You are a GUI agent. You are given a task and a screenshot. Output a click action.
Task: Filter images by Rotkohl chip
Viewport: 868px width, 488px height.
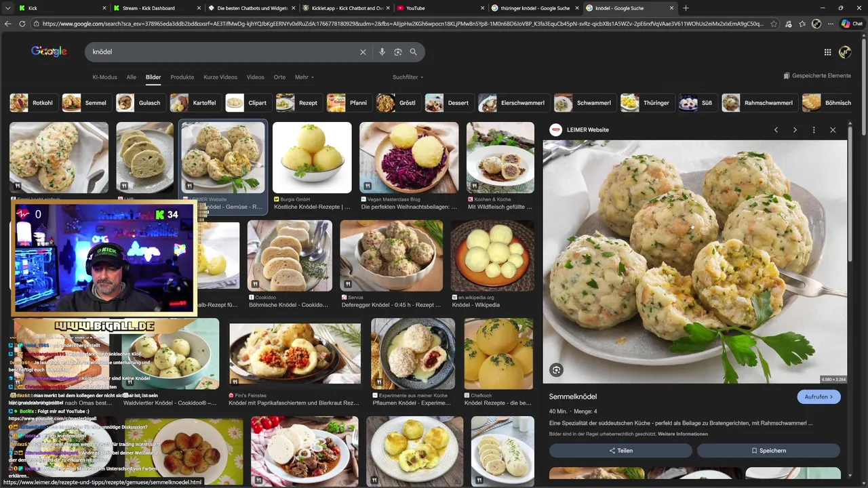point(33,103)
